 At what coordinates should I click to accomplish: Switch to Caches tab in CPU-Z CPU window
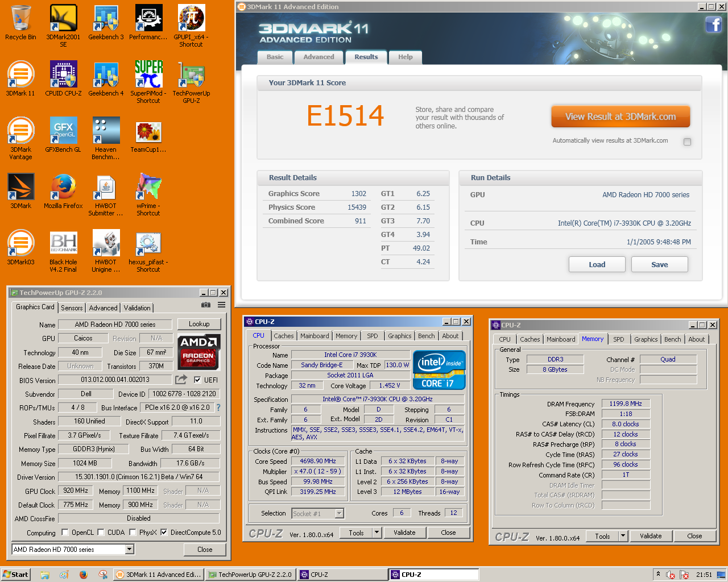[284, 336]
